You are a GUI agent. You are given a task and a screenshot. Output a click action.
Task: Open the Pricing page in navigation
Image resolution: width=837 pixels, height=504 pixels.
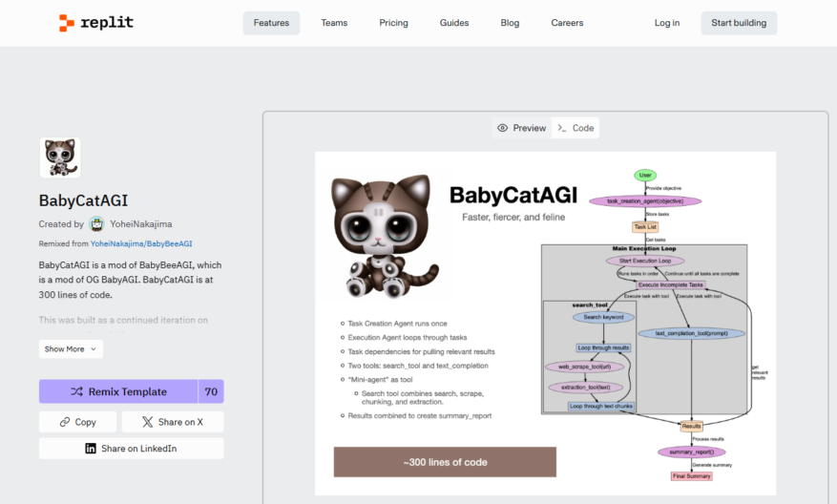(x=393, y=23)
